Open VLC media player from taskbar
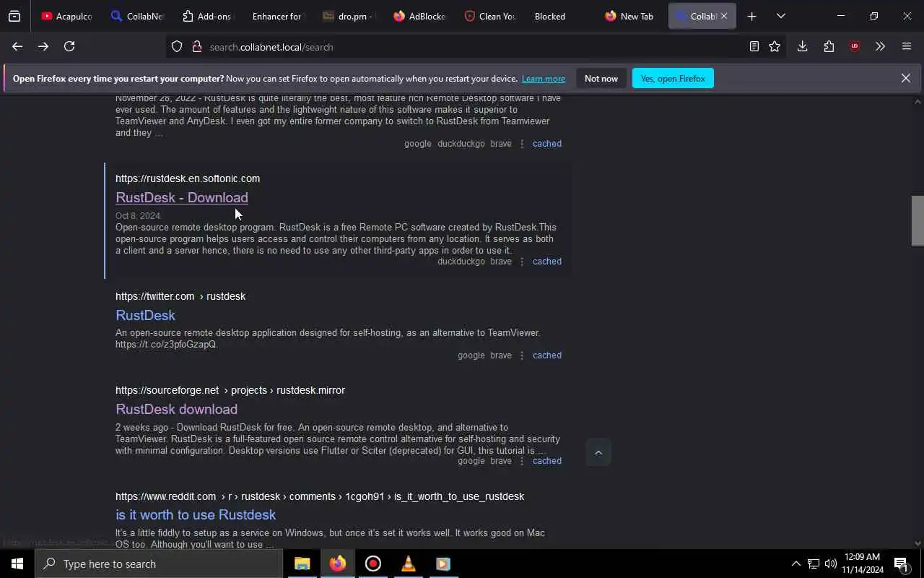 408,564
